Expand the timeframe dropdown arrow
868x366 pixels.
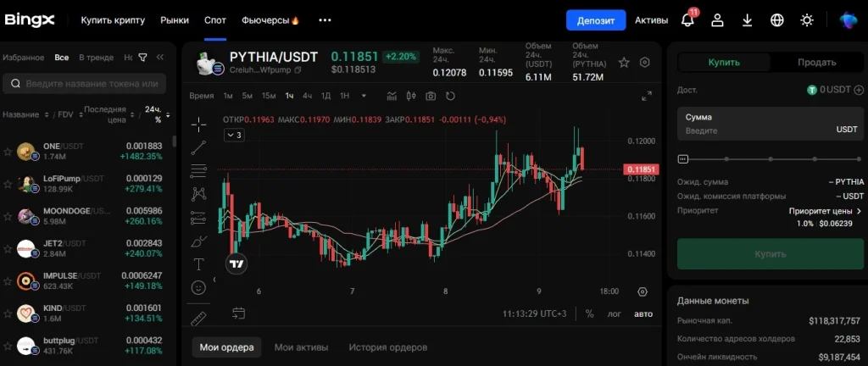coord(364,96)
